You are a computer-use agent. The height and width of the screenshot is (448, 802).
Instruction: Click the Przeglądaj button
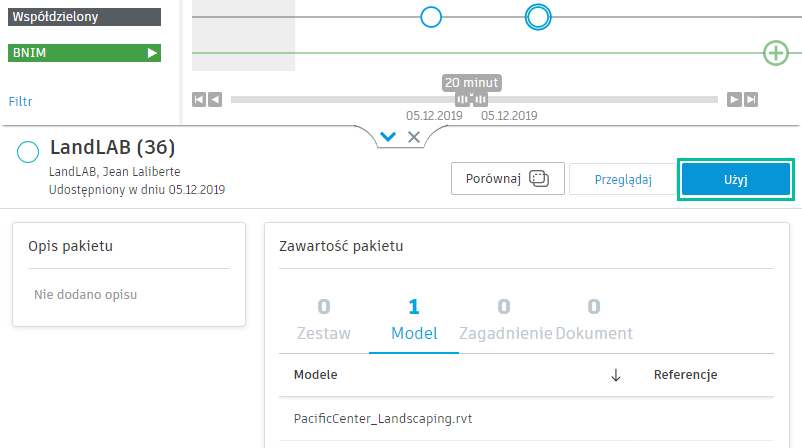623,180
